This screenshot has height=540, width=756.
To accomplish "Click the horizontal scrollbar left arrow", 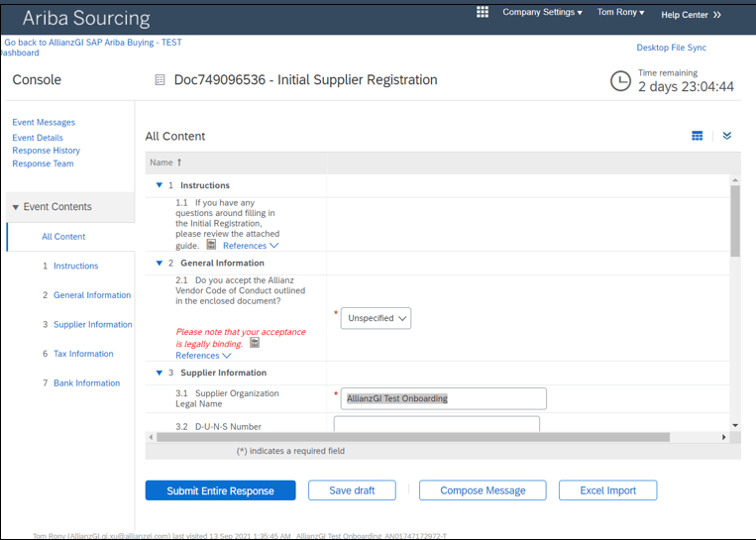I will [151, 437].
